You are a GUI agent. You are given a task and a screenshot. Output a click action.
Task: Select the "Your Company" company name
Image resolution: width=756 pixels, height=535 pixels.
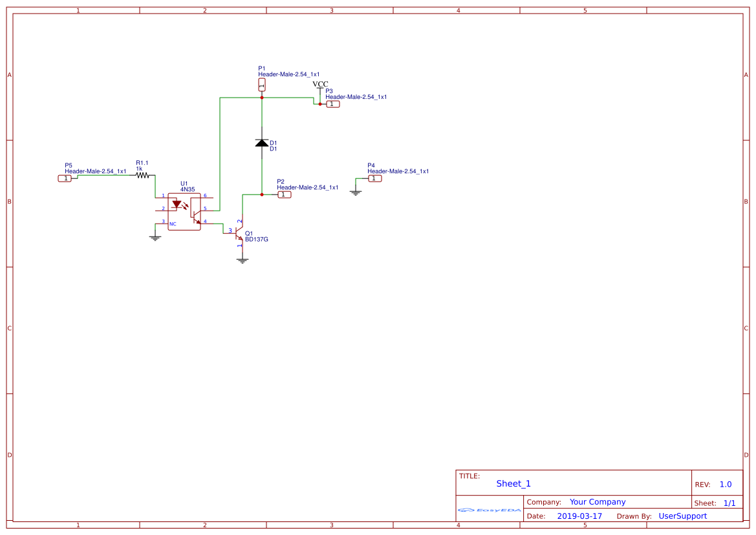tap(598, 502)
